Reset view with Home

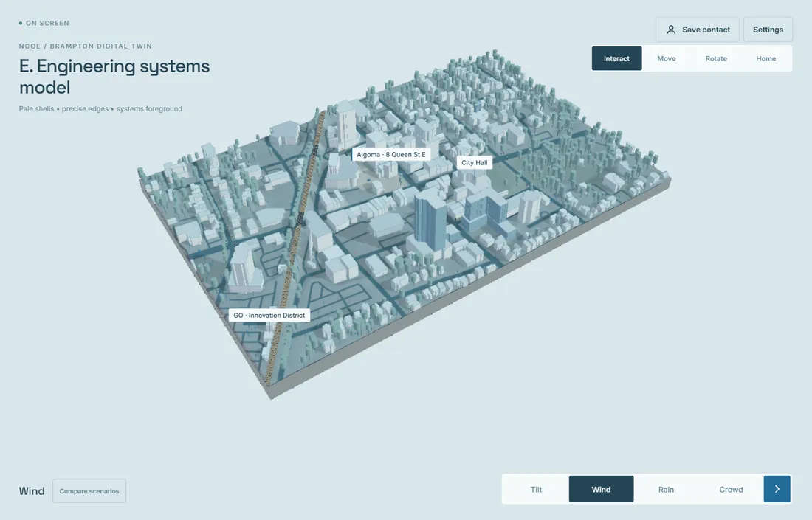point(766,58)
